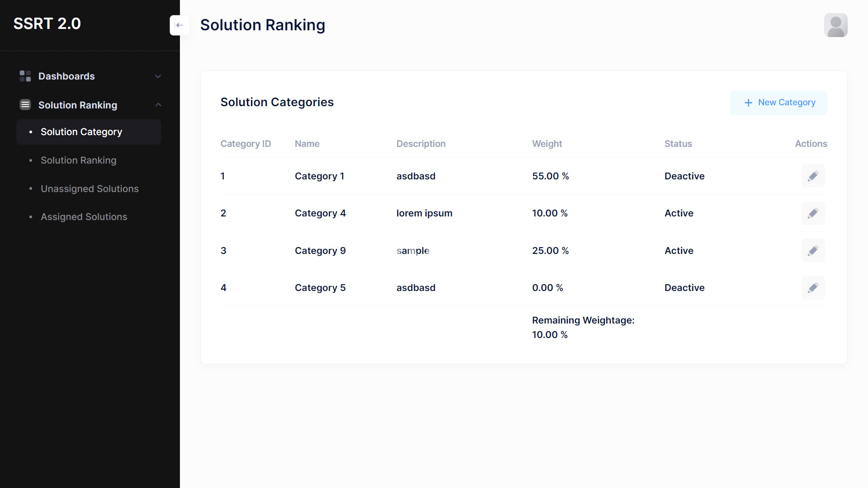Collapse sidebar with arrow icon
The width and height of the screenshot is (868, 488).
click(x=179, y=25)
